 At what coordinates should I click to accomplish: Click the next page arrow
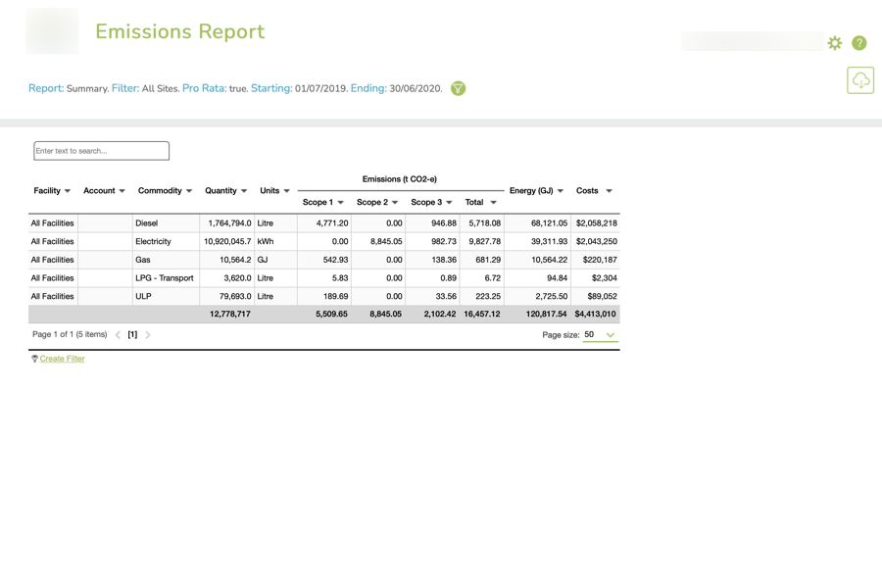pyautogui.click(x=148, y=334)
